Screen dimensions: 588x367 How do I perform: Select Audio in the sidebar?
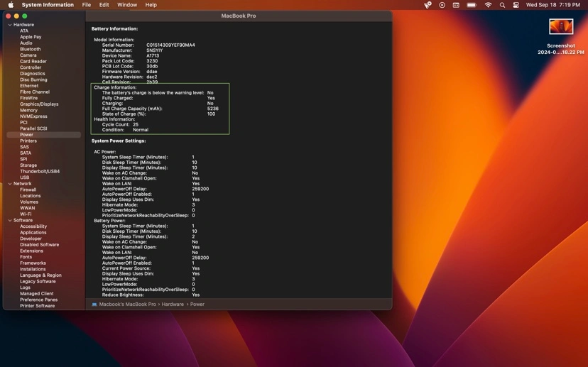pos(26,43)
